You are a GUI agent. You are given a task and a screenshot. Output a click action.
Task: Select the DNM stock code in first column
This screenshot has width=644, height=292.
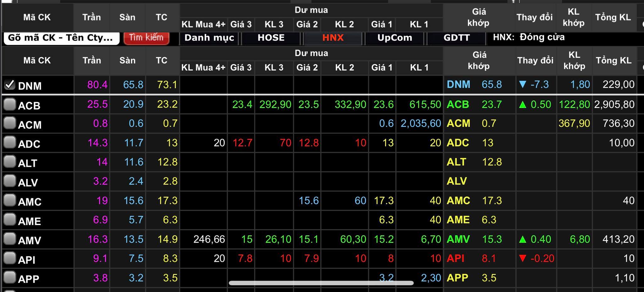(30, 86)
